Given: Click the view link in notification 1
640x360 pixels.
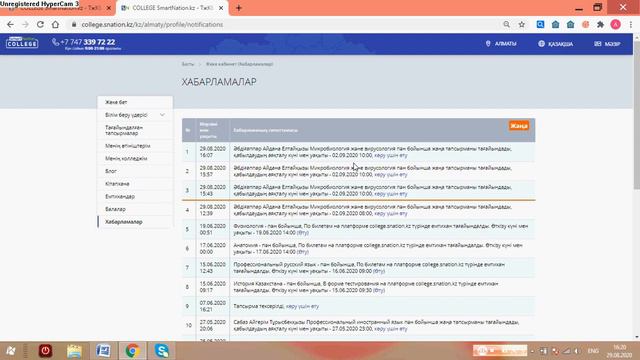Looking at the screenshot, I should pyautogui.click(x=391, y=156).
